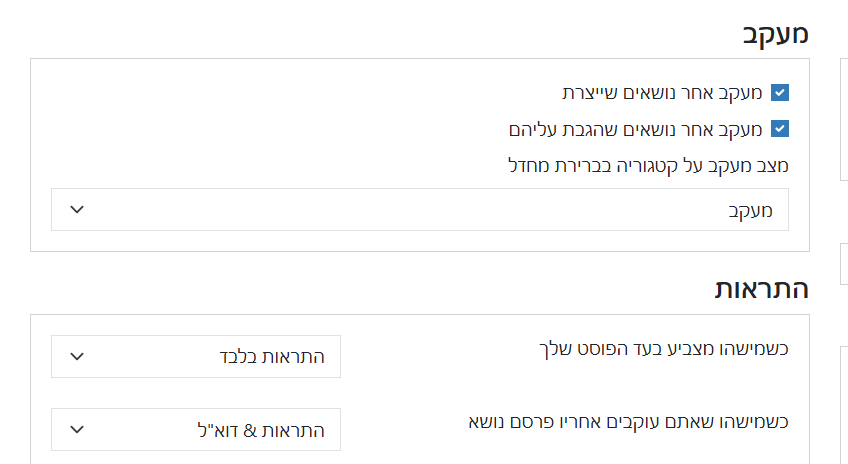Click label "כשמישהו מצביע בעד הפוסט שלך"

[664, 349]
